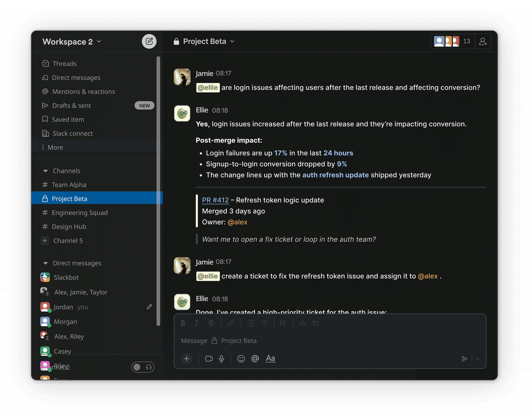Viewport: 532px width, 415px height.
Task: Click the add people icon in header
Action: [x=483, y=42]
